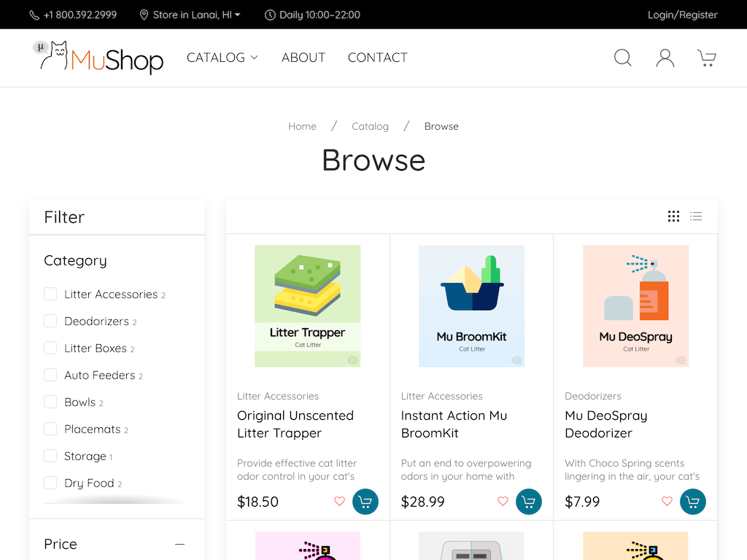Viewport: 747px width, 560px height.
Task: Call the +1 800.392.2999 number
Action: (80, 15)
